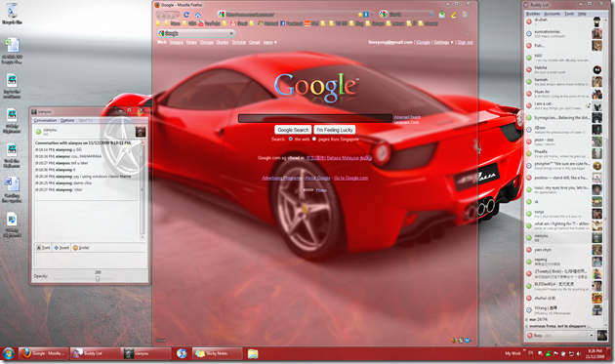The height and width of the screenshot is (364, 615).
Task: Select buddy 'sonja' in Buddy List
Action: coord(563,214)
